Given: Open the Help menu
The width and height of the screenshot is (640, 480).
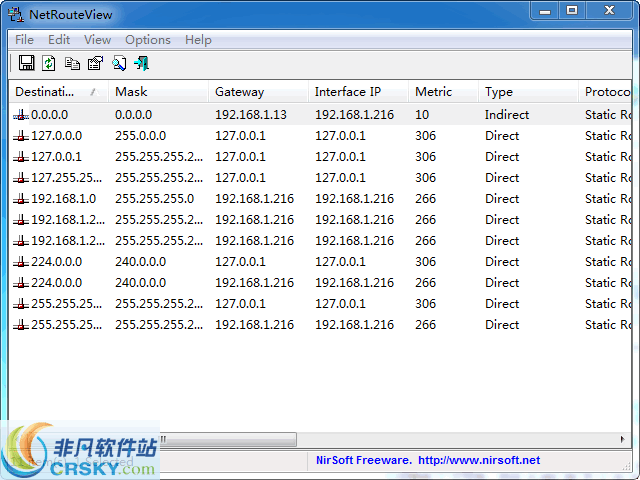Looking at the screenshot, I should (198, 40).
